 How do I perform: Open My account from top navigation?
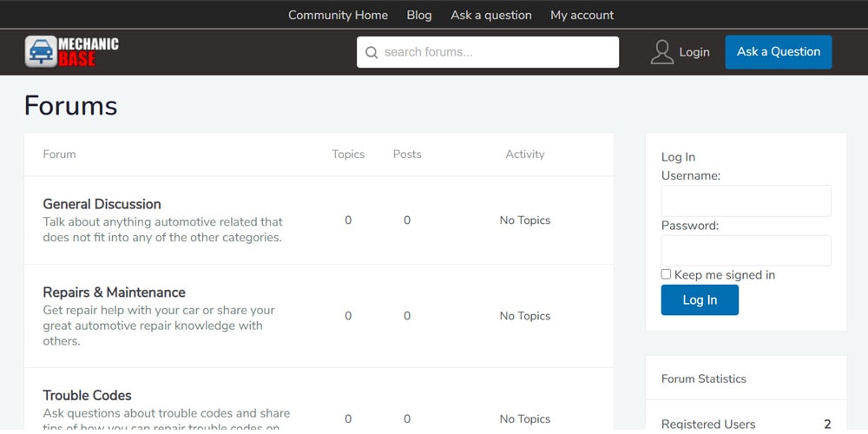point(582,15)
